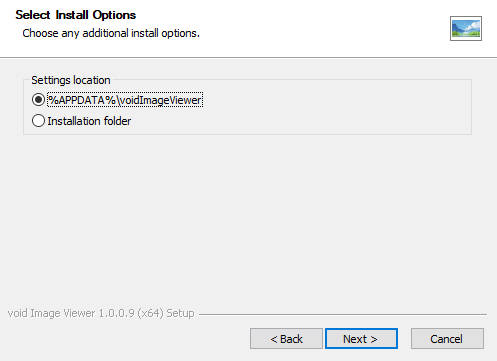Click the Settings location group label
This screenshot has width=497, height=361.
71,80
